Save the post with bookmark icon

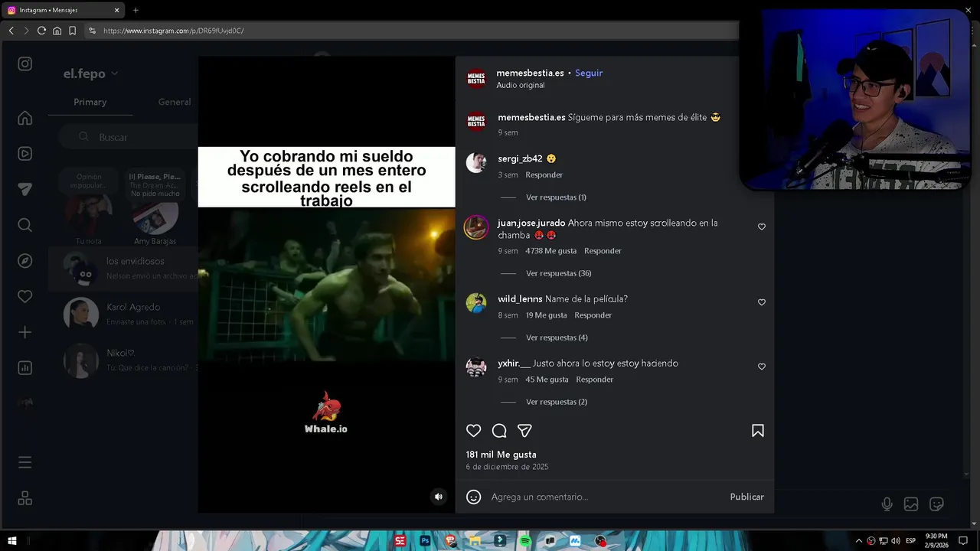click(x=758, y=431)
